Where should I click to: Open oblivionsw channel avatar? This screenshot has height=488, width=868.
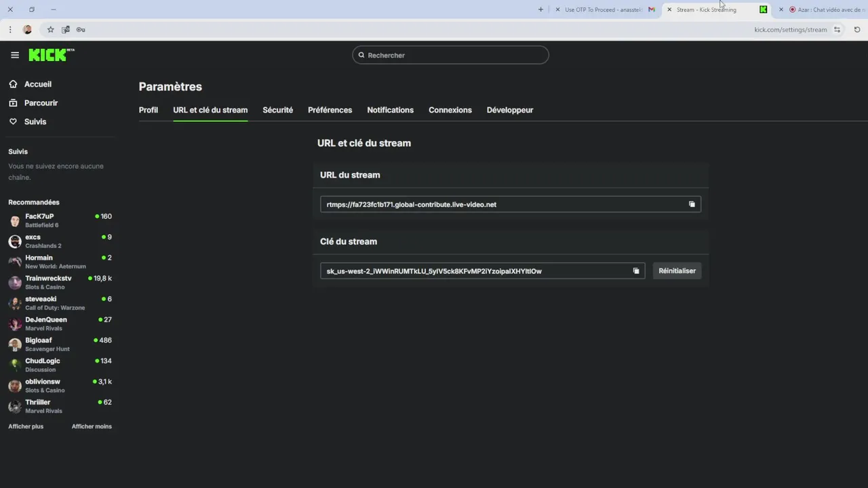coord(15,386)
